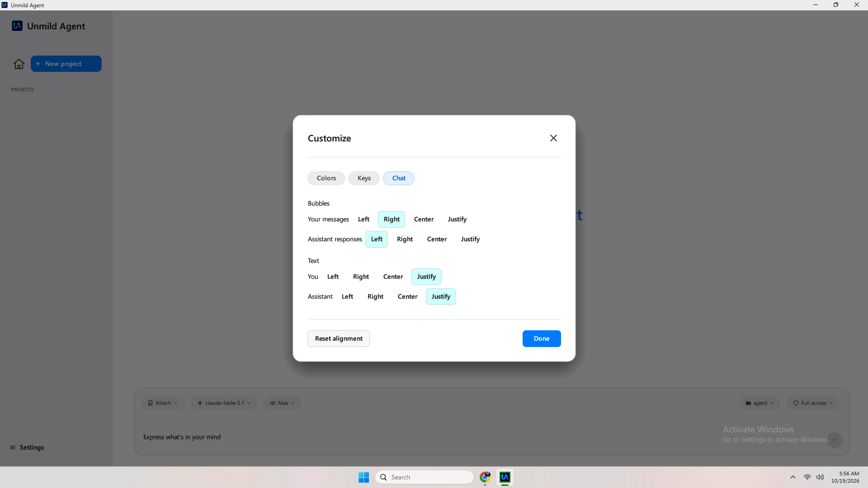868x488 pixels.
Task: Set Assistant text alignment to Right
Action: (375, 296)
